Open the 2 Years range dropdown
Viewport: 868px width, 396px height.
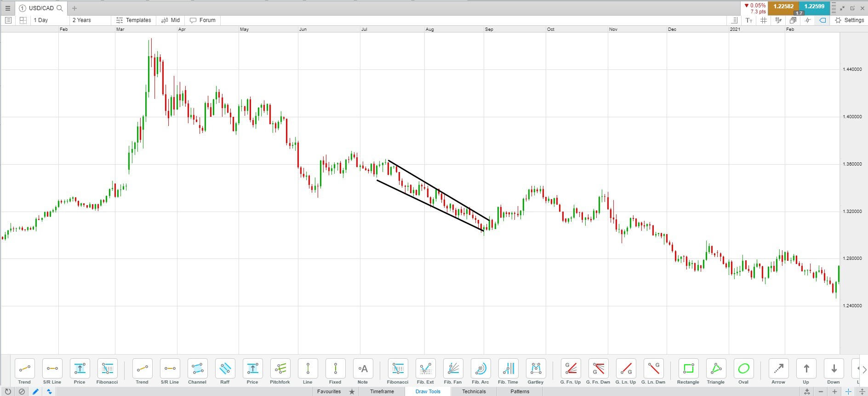pos(90,20)
